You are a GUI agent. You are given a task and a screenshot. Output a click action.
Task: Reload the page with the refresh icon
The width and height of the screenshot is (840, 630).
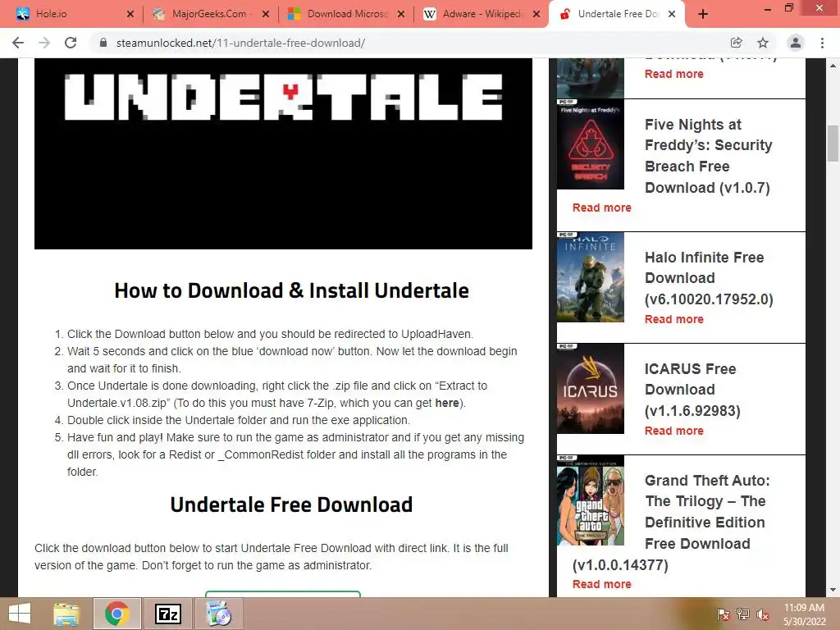71,43
